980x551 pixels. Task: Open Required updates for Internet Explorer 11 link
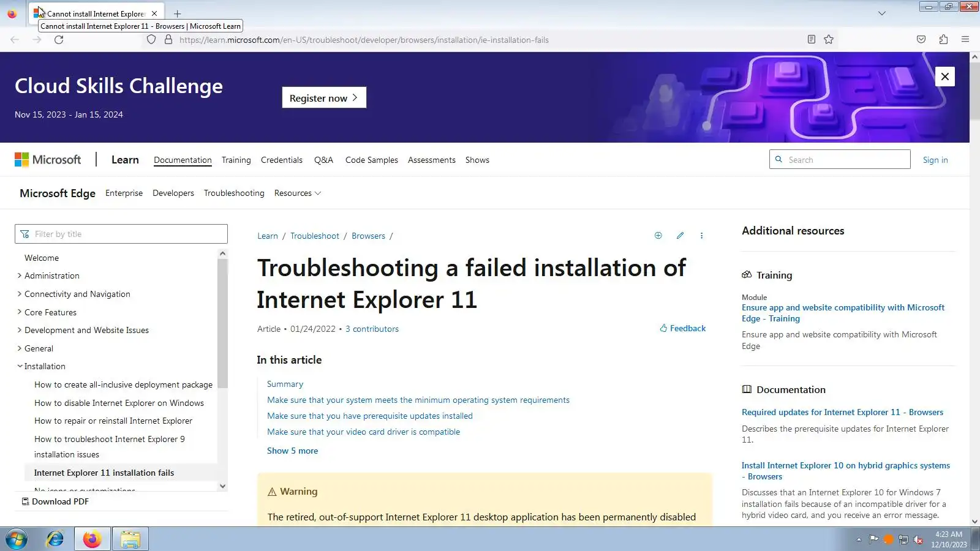[x=842, y=413]
